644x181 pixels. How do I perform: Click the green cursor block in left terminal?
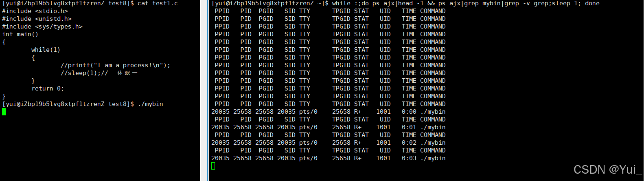[4, 112]
